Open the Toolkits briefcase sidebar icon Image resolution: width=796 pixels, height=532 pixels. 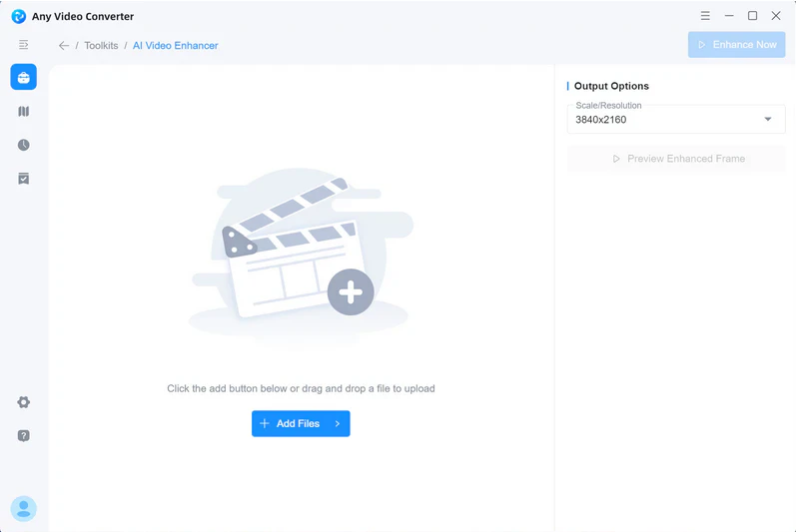pos(24,78)
